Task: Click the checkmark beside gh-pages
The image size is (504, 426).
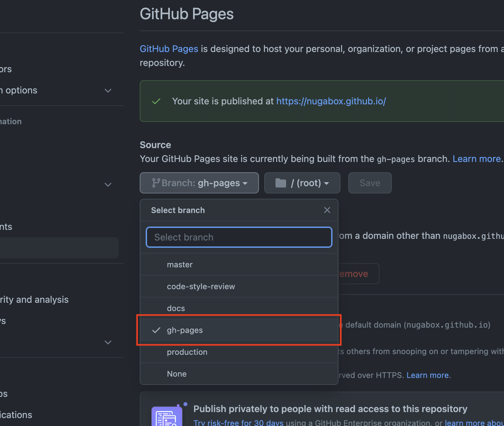Action: coord(156,330)
